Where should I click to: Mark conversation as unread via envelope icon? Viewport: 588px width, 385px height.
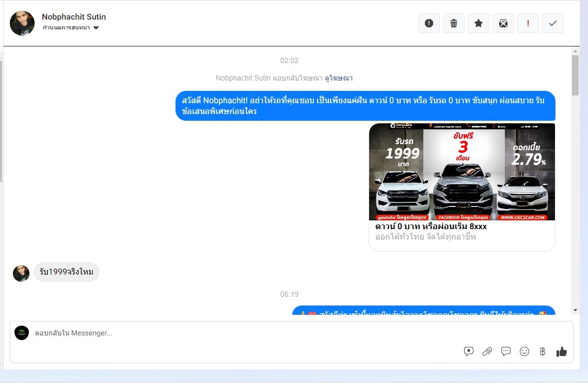point(503,23)
